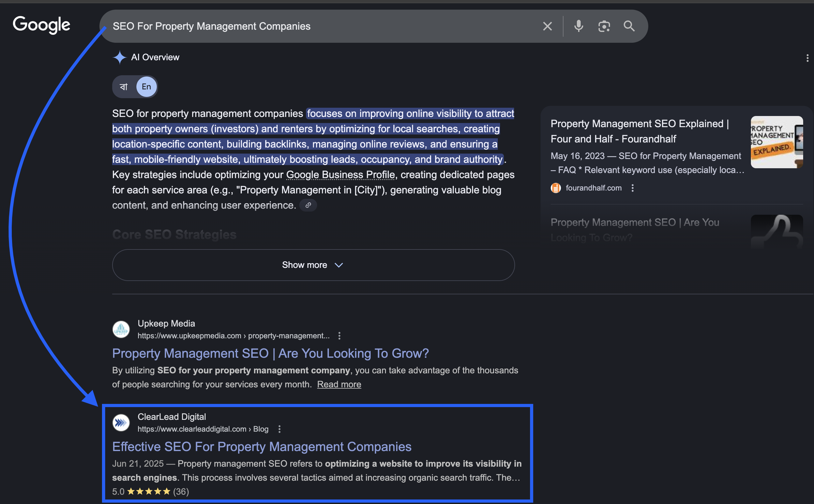Select the En language option
Viewport: 814px width, 504px height.
tap(146, 86)
